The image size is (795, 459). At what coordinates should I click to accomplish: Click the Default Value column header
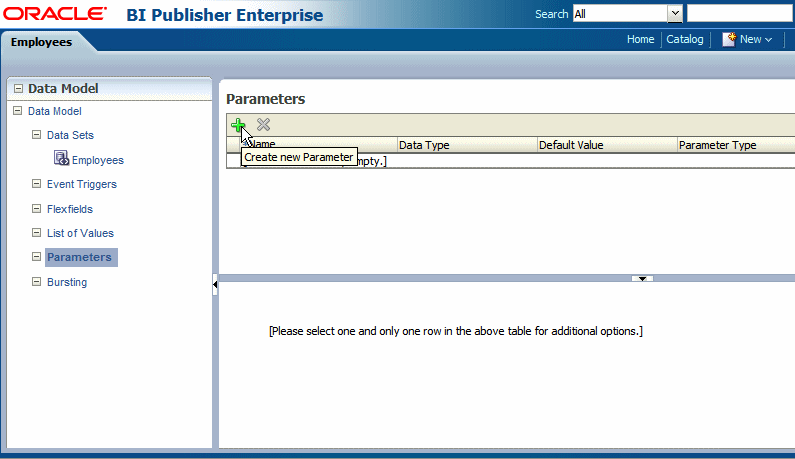tap(607, 145)
